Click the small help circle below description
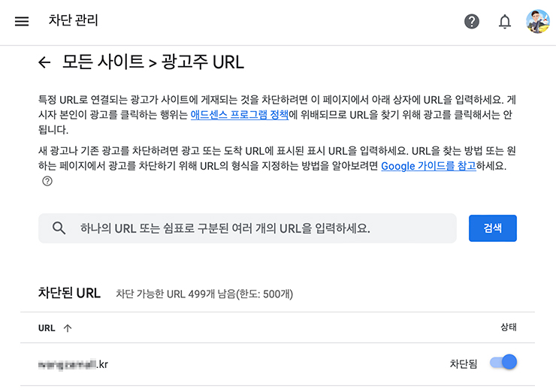The height and width of the screenshot is (392, 556). 47,181
